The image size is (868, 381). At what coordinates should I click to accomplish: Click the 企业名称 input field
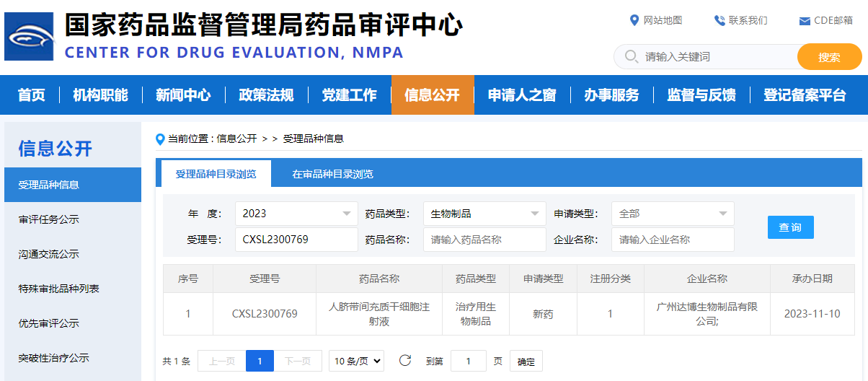[x=672, y=240]
